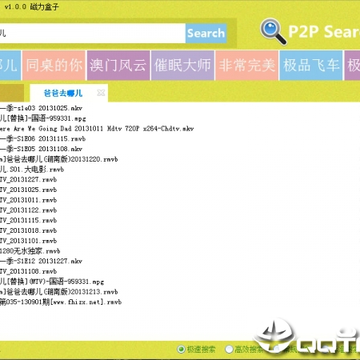Click the blue Search button
Screen dimensions: 360x360
pyautogui.click(x=206, y=33)
